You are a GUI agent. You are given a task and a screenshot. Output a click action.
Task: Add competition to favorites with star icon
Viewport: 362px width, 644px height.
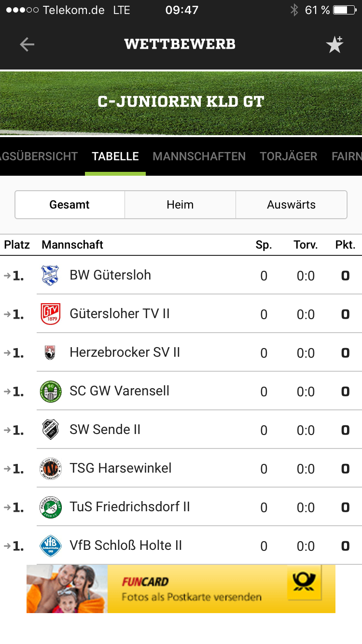pyautogui.click(x=334, y=44)
